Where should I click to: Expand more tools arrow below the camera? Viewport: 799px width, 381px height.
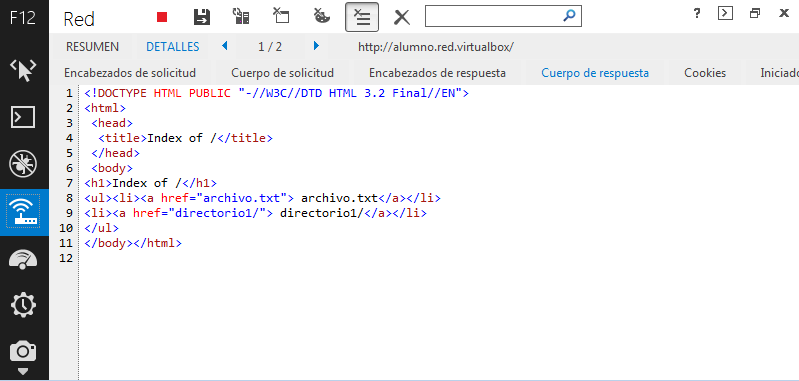(24, 371)
